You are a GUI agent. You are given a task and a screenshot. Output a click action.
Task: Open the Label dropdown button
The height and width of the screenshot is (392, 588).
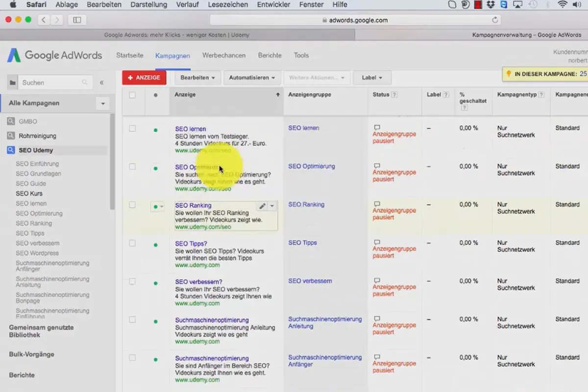point(372,77)
